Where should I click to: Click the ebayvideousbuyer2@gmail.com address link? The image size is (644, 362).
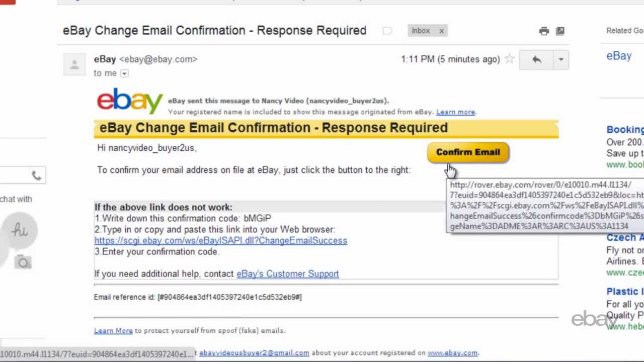click(x=254, y=352)
